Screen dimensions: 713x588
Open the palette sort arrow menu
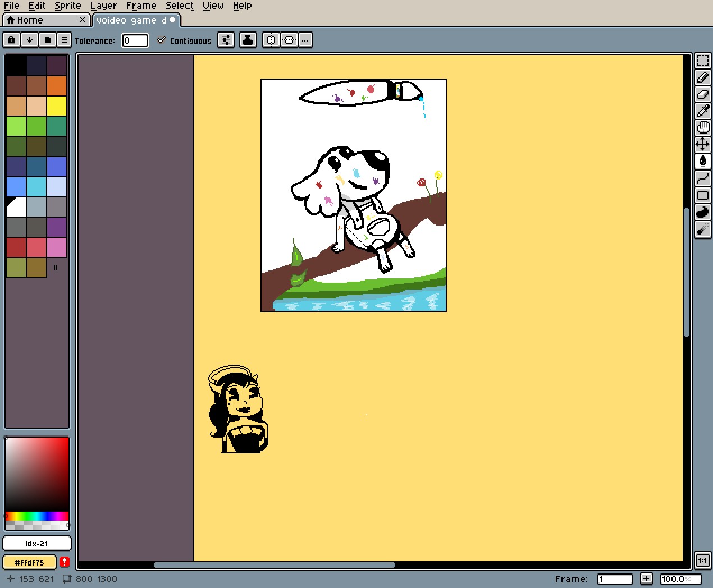(x=29, y=40)
